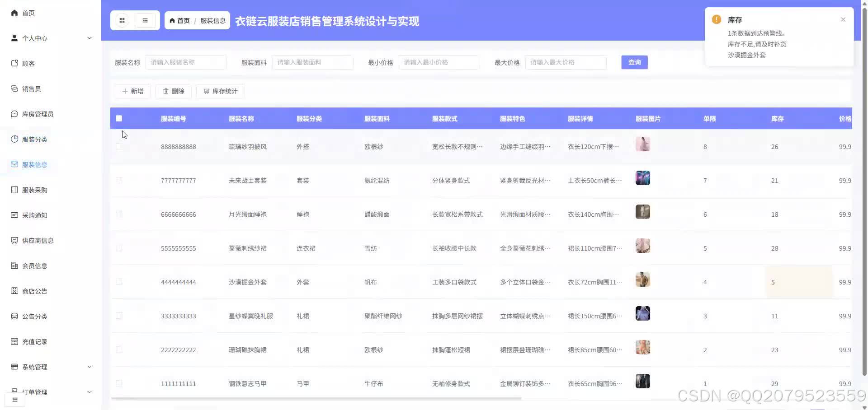Click the 首页 breadcrumb link
This screenshot has height=410, width=868.
coord(180,20)
